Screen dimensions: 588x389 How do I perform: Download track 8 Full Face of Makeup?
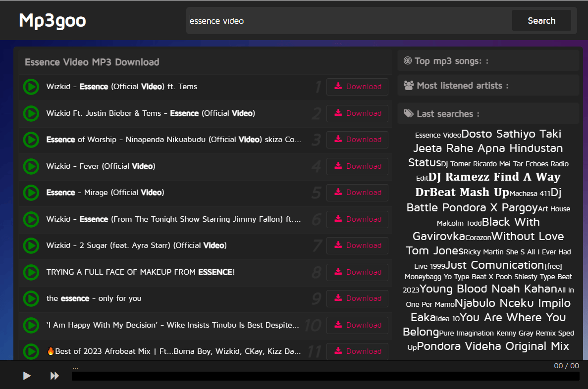(357, 273)
